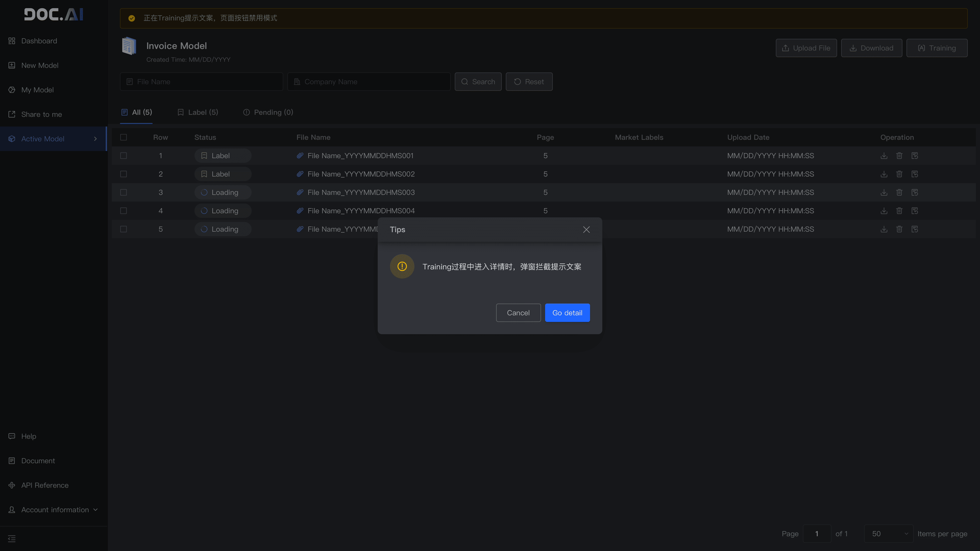
Task: Open the 50 items per page dropdown
Action: pyautogui.click(x=888, y=533)
